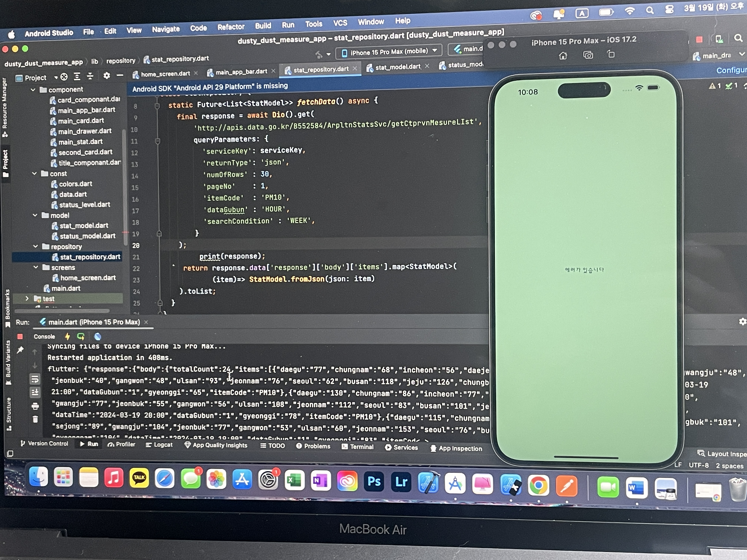Click the Expand All icon in Project panel
747x560 pixels.
pyautogui.click(x=77, y=77)
